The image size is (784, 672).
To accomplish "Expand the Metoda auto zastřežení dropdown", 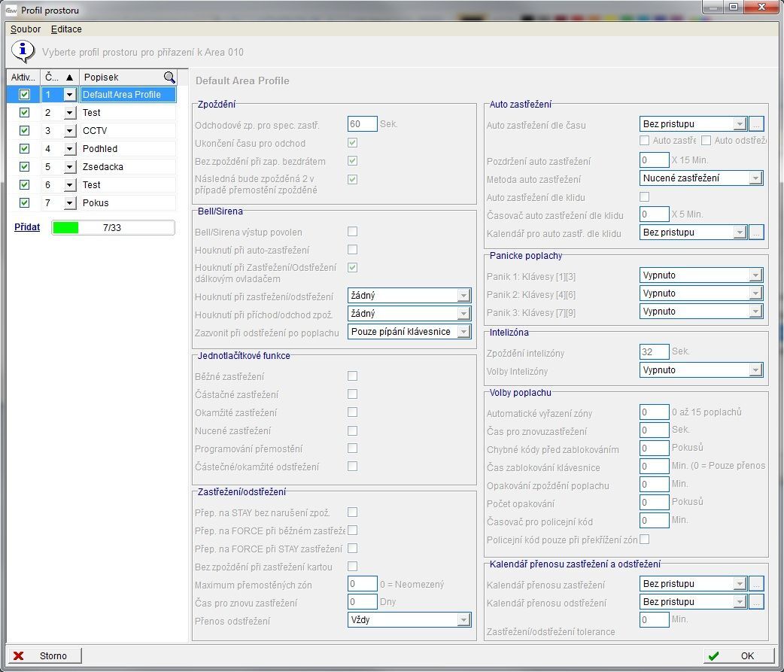I will [755, 178].
